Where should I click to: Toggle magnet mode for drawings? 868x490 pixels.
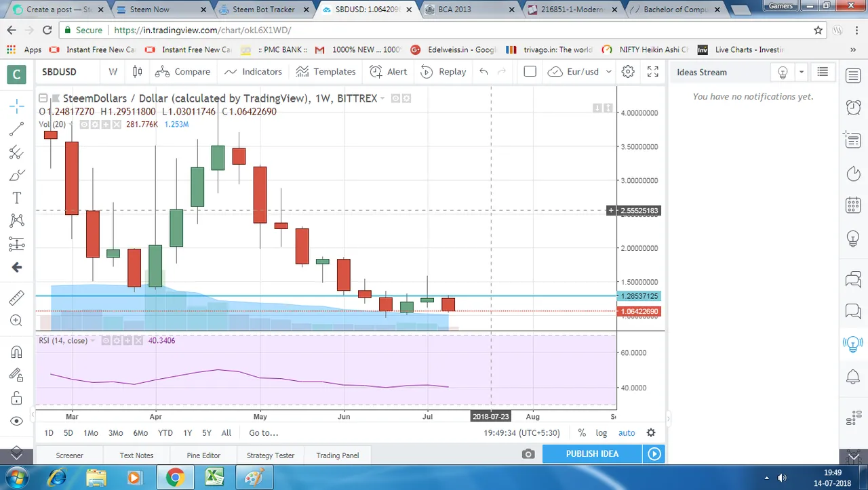tap(16, 352)
